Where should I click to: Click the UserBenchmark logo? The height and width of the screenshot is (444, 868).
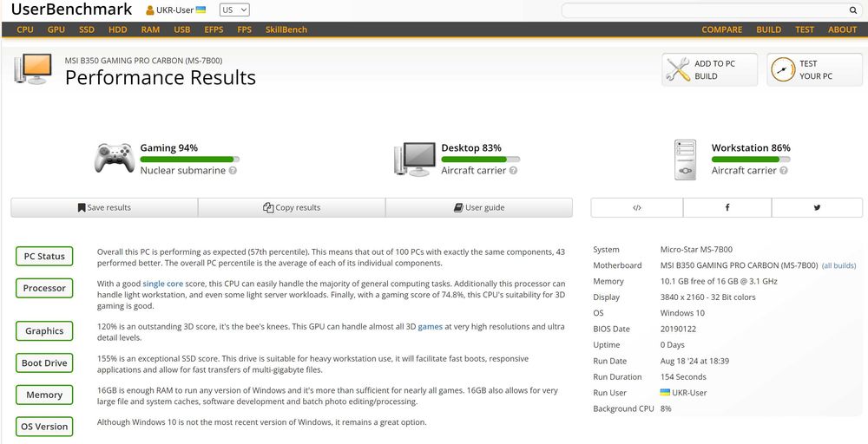(71, 10)
